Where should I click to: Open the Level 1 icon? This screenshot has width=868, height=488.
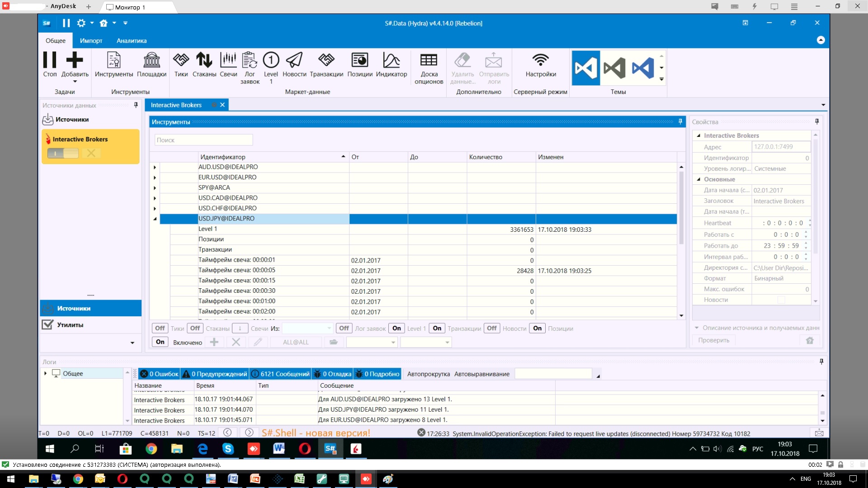[x=271, y=60]
